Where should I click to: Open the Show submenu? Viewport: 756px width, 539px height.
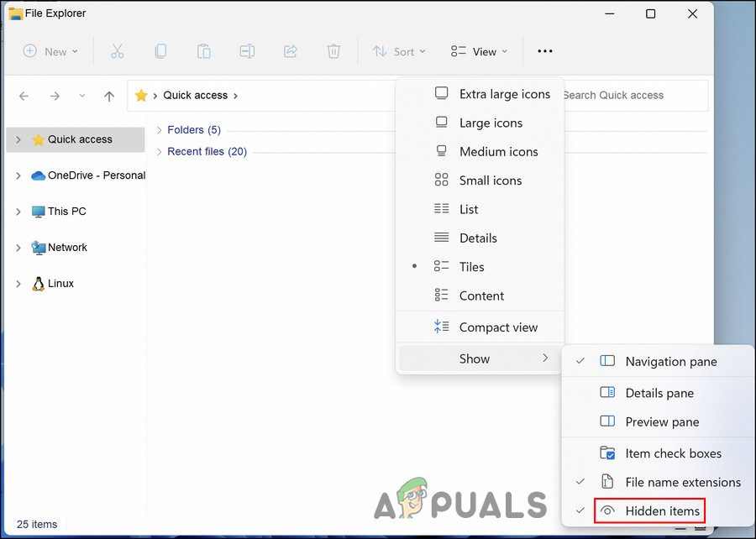click(x=480, y=358)
